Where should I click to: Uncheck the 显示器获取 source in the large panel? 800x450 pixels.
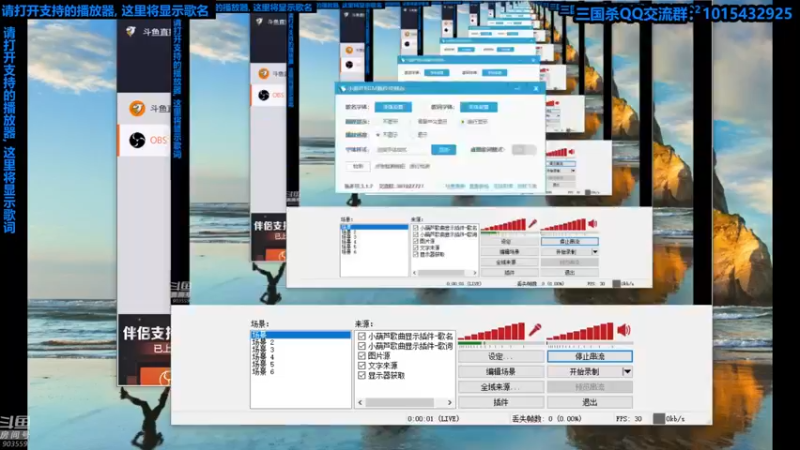pos(362,375)
